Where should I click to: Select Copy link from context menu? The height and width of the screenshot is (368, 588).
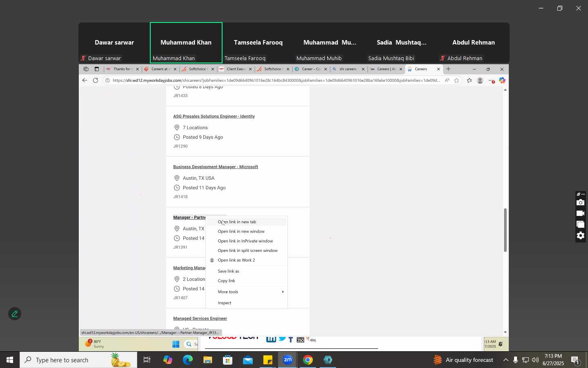point(247,281)
